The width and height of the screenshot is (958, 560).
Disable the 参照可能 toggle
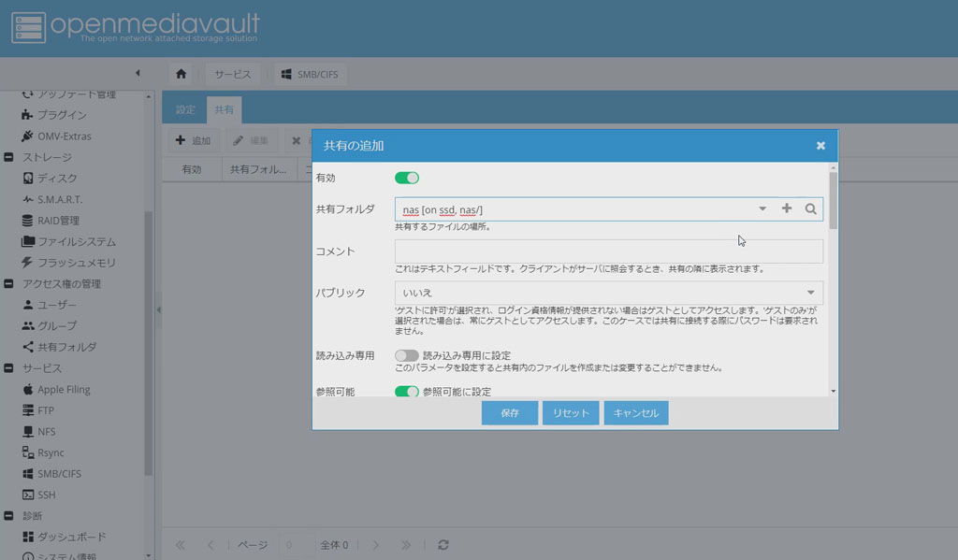click(407, 392)
